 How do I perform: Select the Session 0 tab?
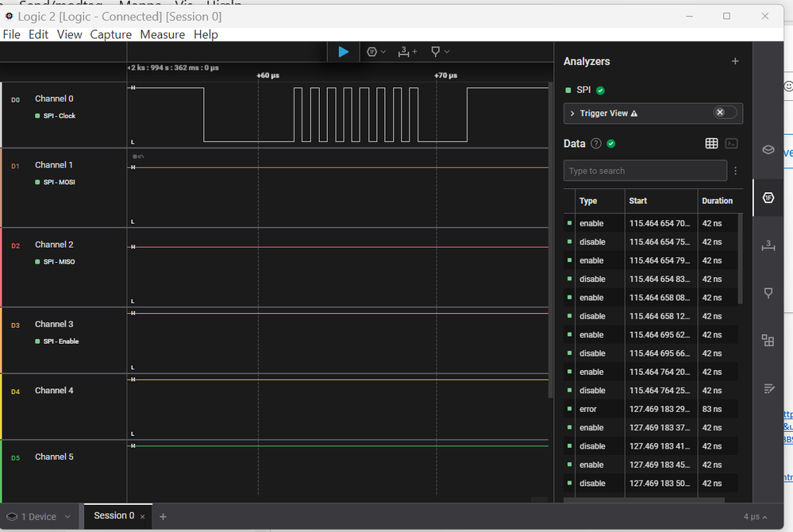tap(114, 516)
